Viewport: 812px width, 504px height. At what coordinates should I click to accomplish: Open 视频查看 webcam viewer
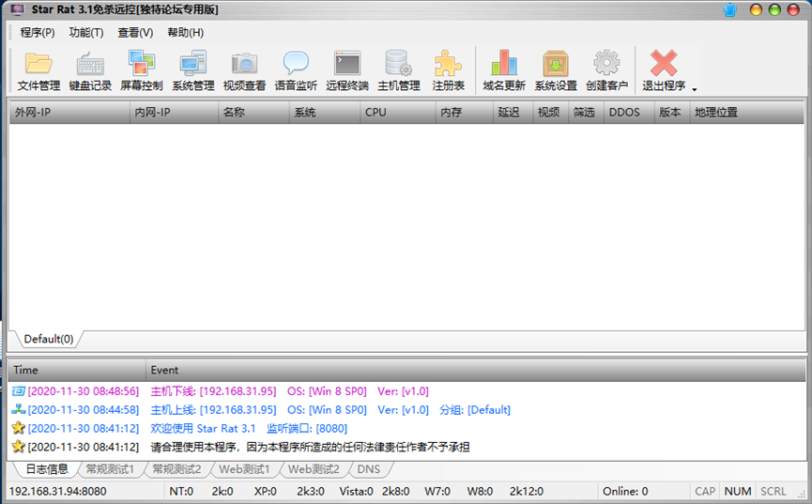(244, 71)
